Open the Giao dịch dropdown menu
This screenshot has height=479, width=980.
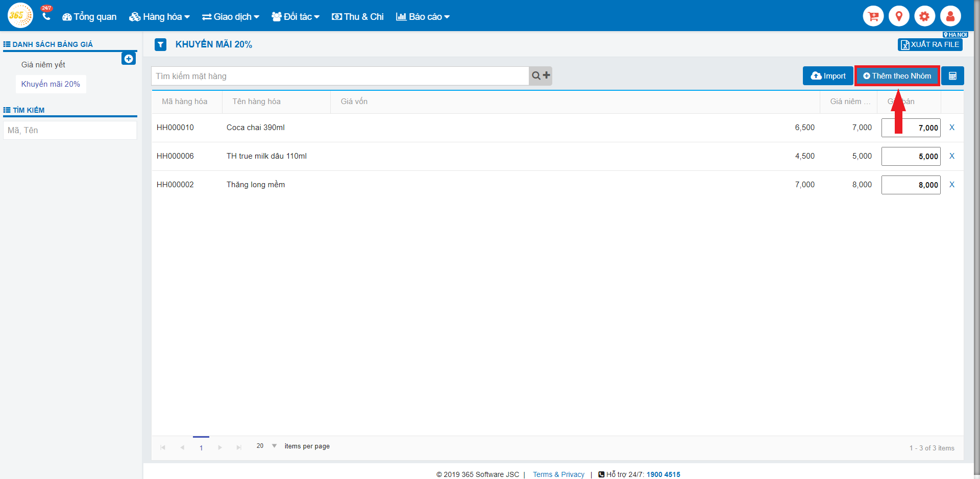pos(231,17)
